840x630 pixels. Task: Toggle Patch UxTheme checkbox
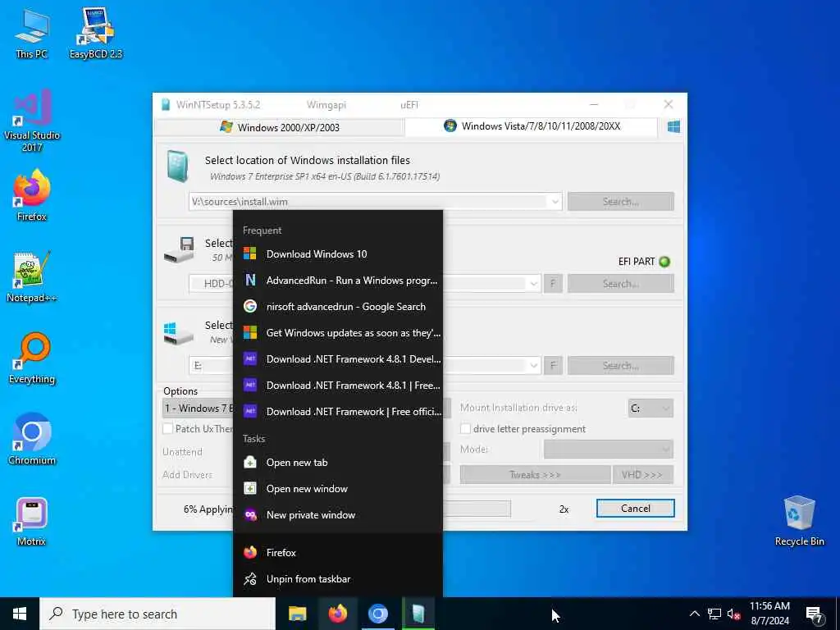tap(167, 428)
